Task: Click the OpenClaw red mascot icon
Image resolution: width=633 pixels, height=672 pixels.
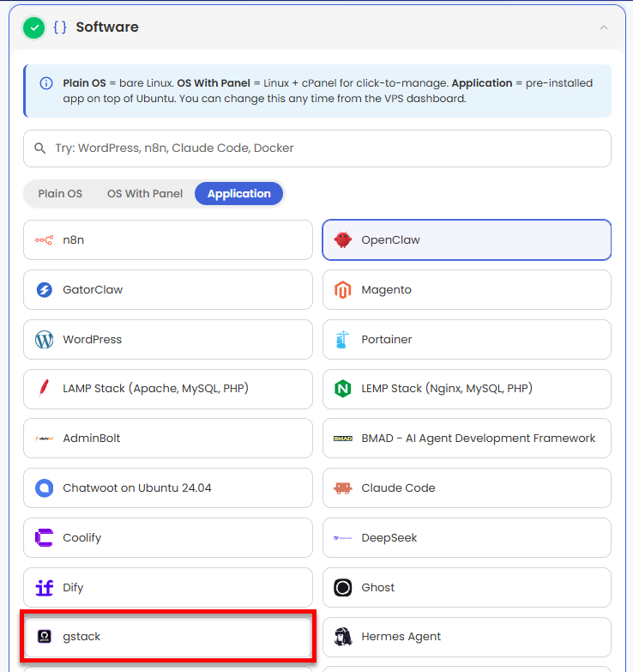Action: [x=342, y=240]
